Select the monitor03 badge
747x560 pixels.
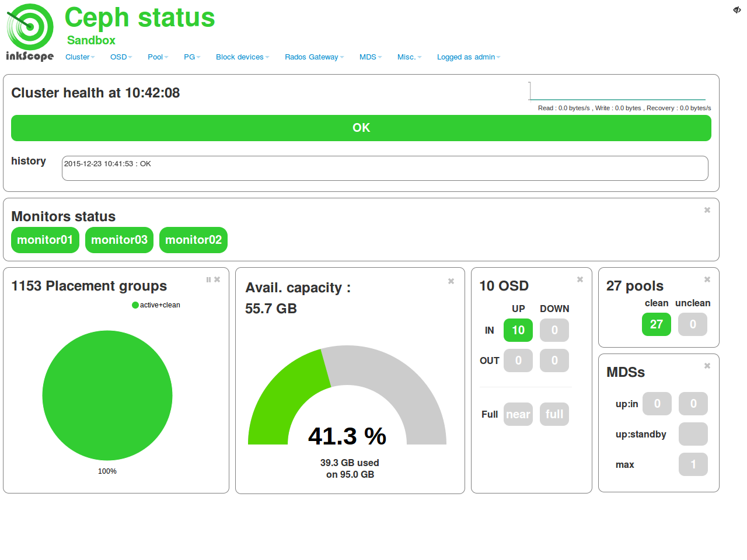tap(119, 240)
